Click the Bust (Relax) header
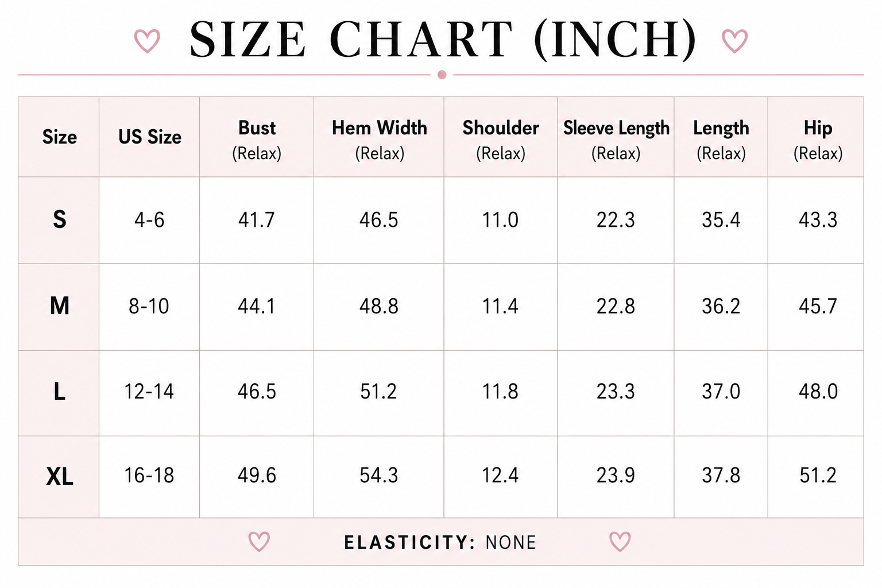This screenshot has height=588, width=882. click(x=257, y=140)
